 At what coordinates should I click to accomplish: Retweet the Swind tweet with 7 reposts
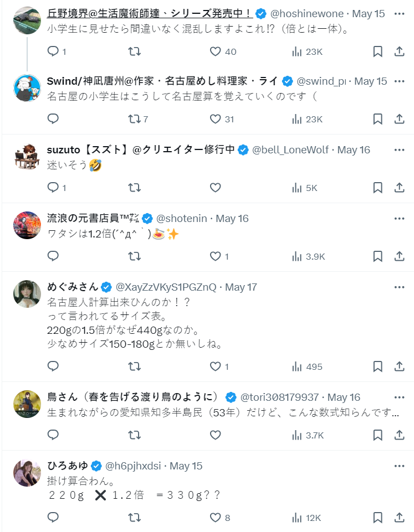coord(134,119)
